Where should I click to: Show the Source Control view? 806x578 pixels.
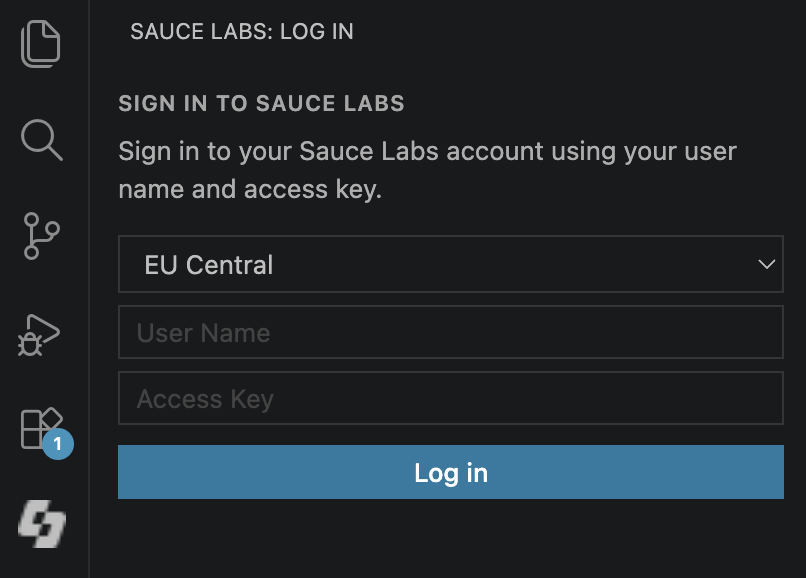pos(42,236)
